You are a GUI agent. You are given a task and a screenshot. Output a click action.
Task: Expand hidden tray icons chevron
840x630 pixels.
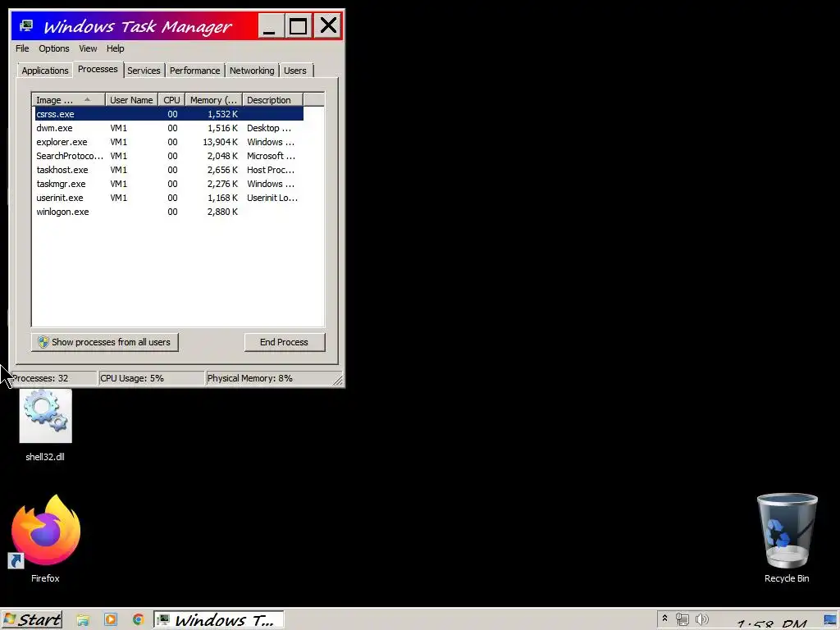[664, 619]
